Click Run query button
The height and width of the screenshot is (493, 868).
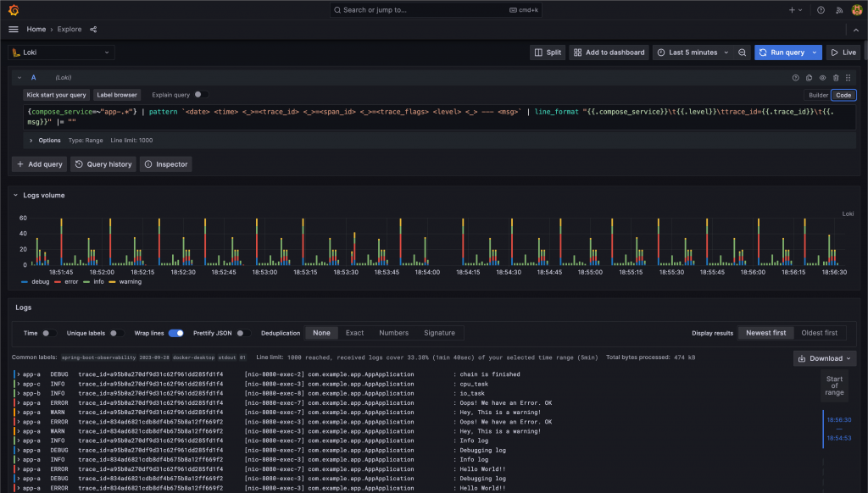point(781,53)
